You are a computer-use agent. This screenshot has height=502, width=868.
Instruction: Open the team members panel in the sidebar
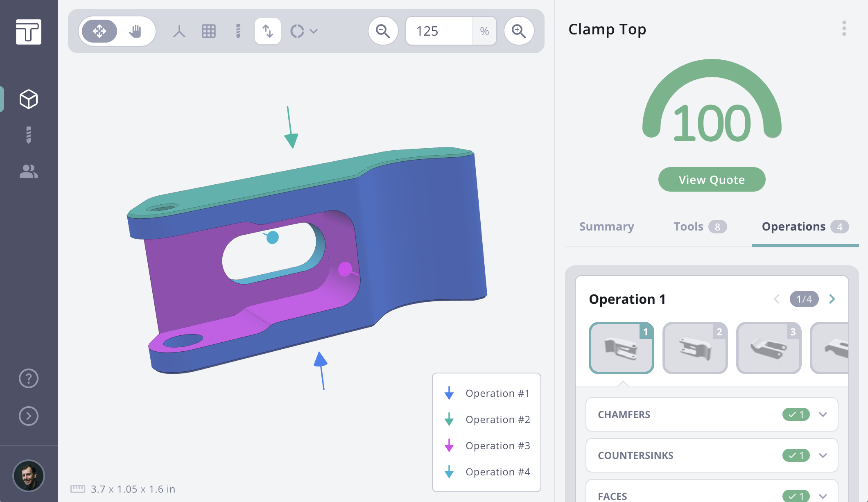point(28,172)
